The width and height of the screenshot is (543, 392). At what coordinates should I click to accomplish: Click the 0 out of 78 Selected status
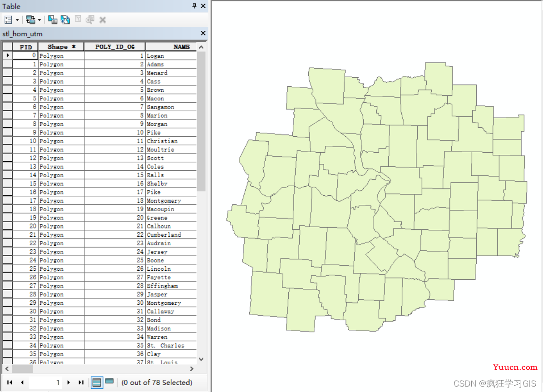(157, 382)
